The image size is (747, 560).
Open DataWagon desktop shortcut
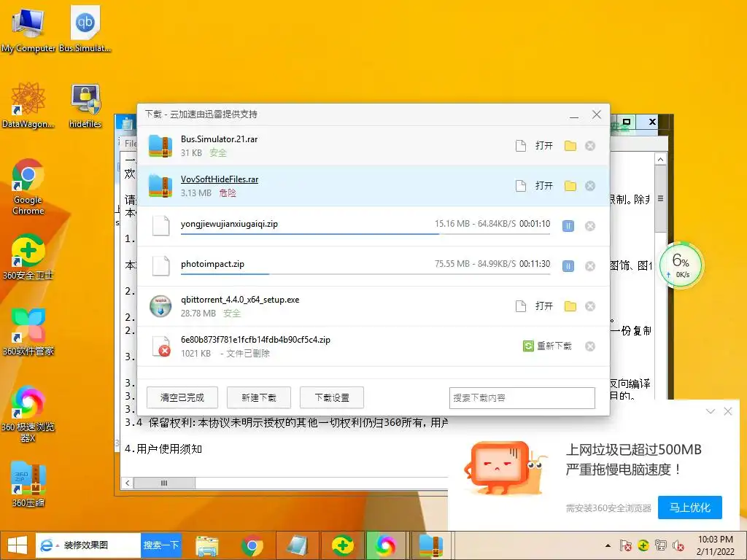(28, 105)
